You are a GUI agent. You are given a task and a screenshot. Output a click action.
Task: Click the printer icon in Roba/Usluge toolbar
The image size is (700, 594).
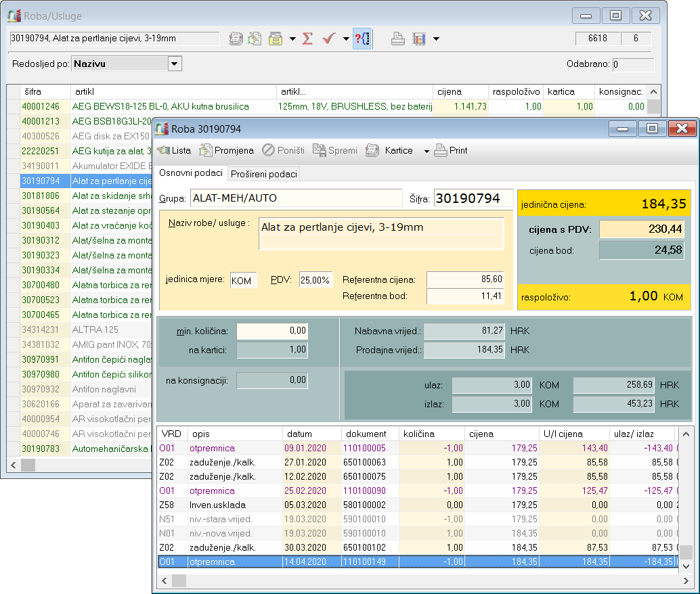coord(398,39)
